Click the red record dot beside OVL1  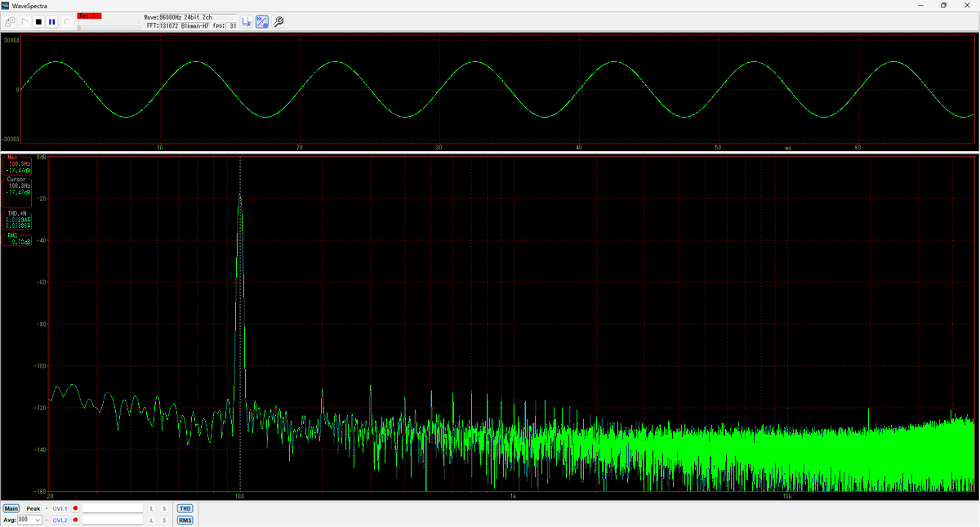coord(75,508)
